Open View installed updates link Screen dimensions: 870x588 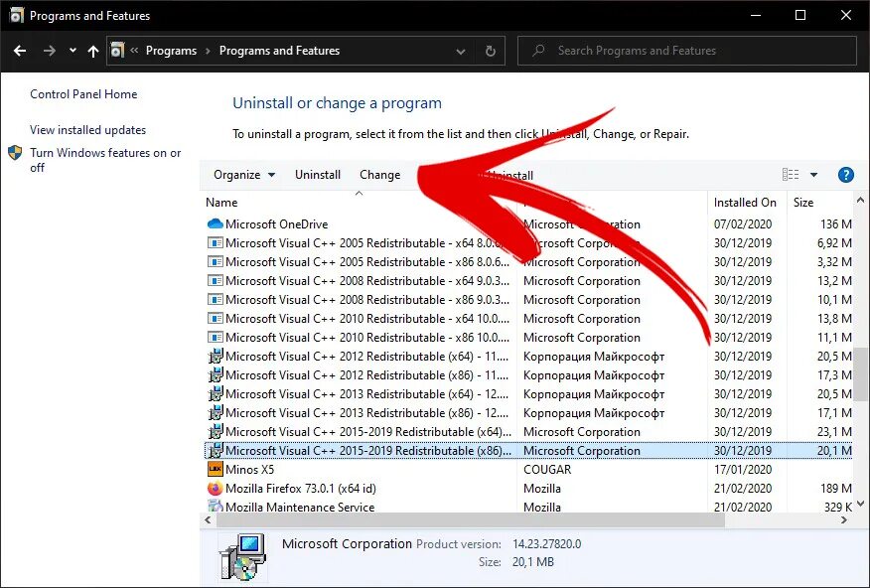click(x=87, y=130)
